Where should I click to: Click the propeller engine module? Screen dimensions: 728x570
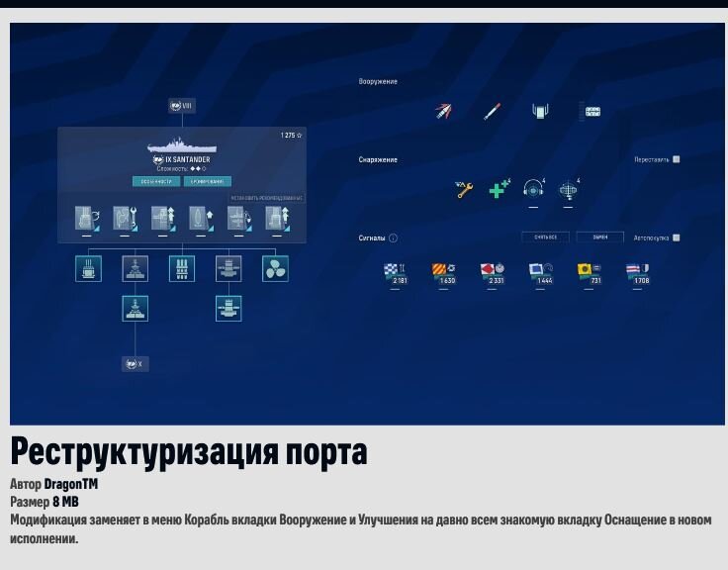pyautogui.click(x=275, y=268)
